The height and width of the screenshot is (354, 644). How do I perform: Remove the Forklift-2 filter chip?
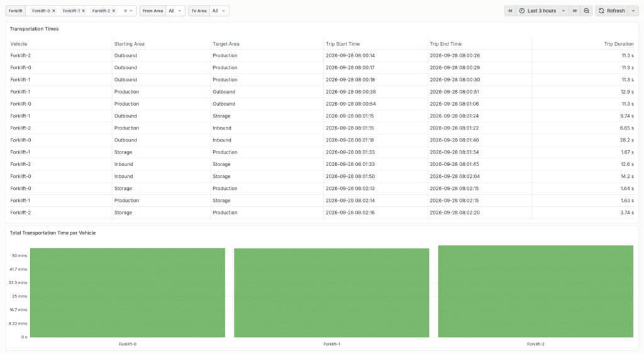tap(114, 11)
